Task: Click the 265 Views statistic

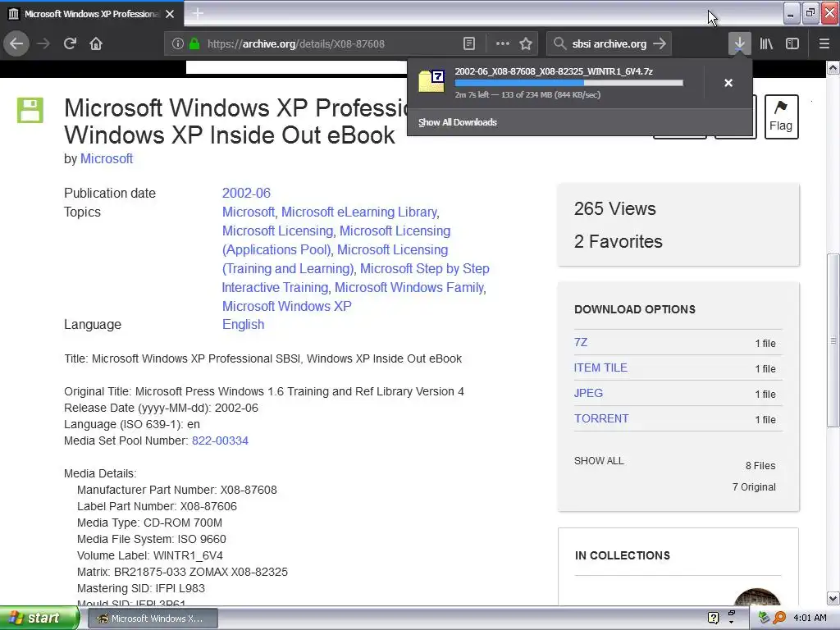Action: [x=615, y=208]
